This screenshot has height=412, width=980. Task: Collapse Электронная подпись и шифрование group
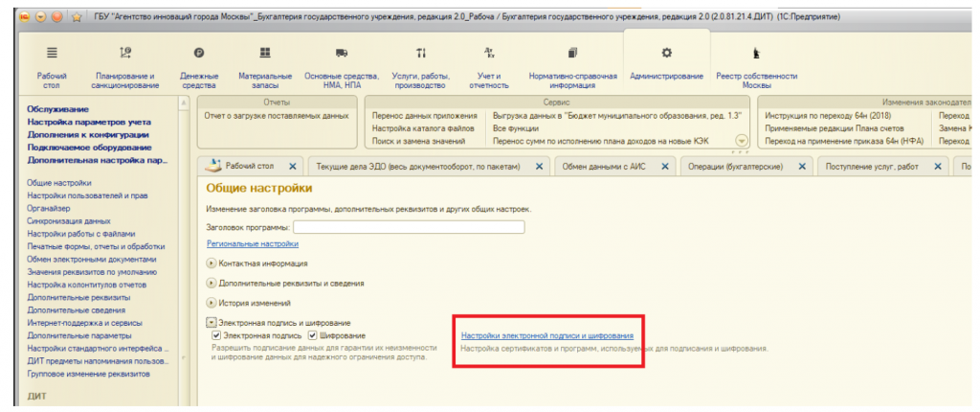(212, 324)
